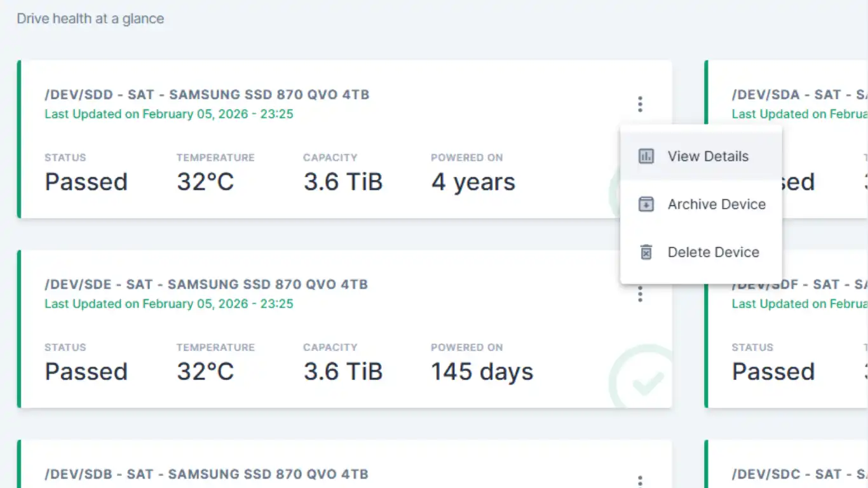Click the archive box icon in the menu
This screenshot has height=488, width=868.
coord(646,205)
